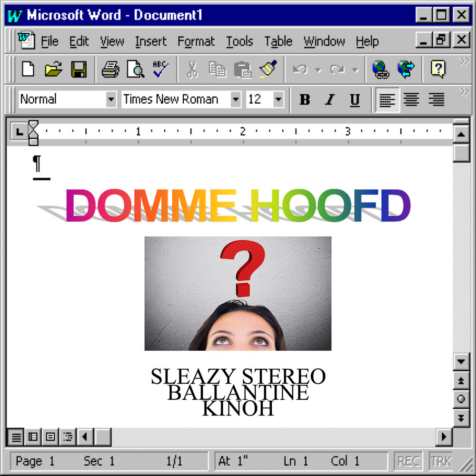Open Print Preview with the magnifier page icon
Screen dimensions: 476x476
[136, 69]
